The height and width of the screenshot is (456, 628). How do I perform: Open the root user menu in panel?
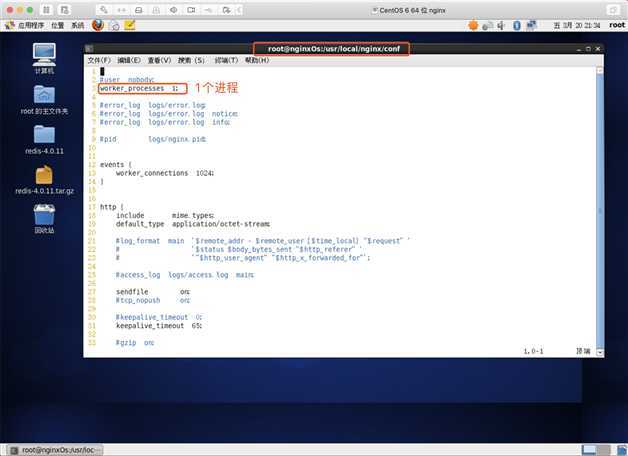click(x=617, y=25)
